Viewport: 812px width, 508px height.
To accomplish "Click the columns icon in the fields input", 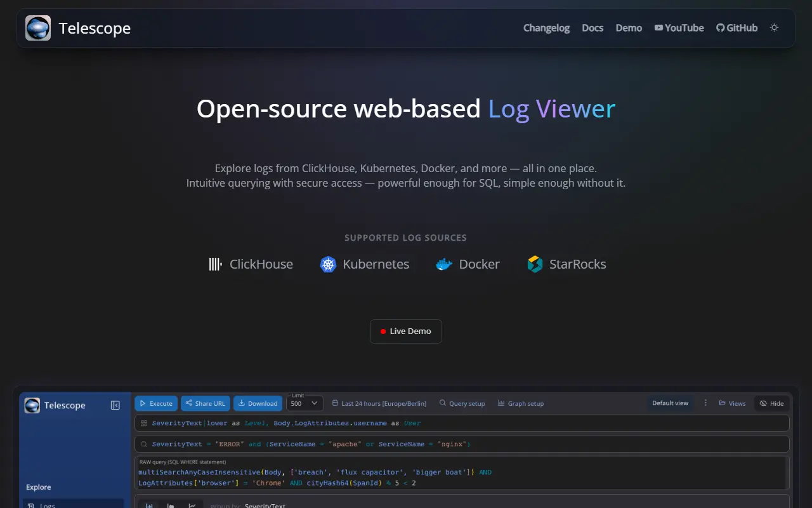I will pos(144,423).
